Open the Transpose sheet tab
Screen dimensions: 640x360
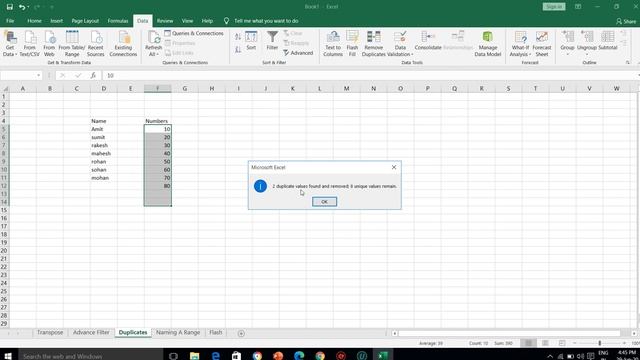click(x=50, y=333)
